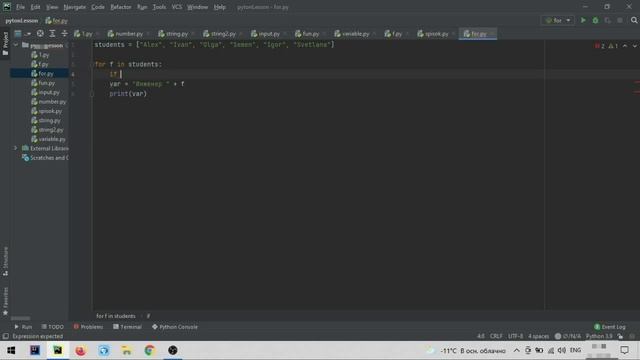The width and height of the screenshot is (640, 360).
Task: Open Windows Start menu
Action: (x=11, y=350)
